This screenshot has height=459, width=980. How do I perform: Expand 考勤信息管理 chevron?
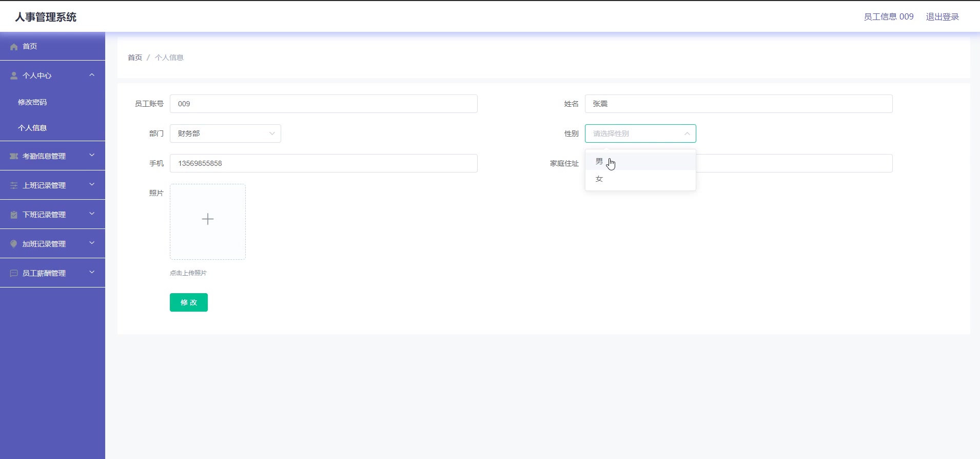pos(92,155)
